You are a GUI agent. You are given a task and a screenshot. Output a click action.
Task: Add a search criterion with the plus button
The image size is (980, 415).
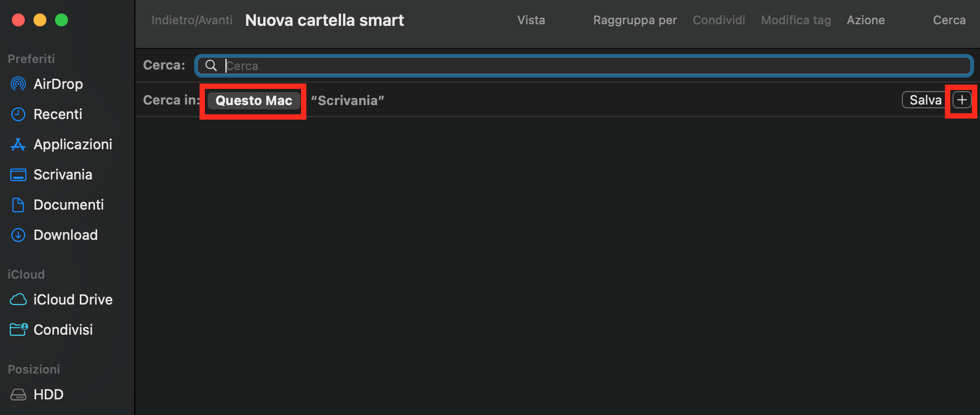(962, 100)
